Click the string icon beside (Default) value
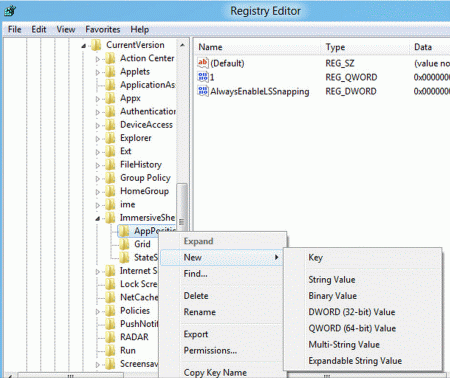The image size is (450, 378). [x=203, y=63]
